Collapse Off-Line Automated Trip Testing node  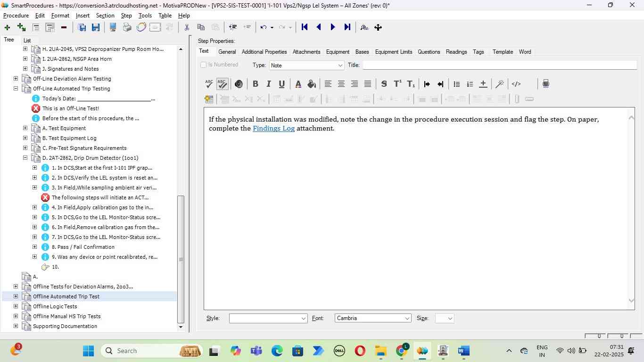tap(16, 89)
